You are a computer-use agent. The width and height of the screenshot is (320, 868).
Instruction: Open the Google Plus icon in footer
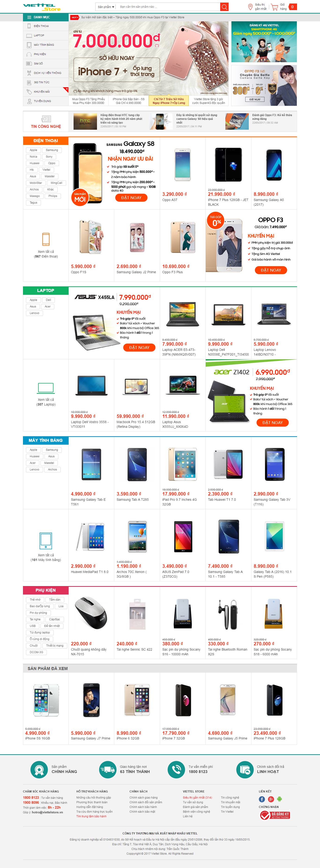coord(271,799)
